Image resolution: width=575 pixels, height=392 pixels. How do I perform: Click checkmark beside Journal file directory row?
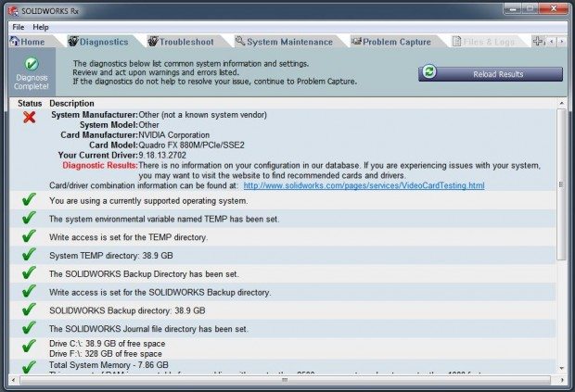tap(30, 328)
